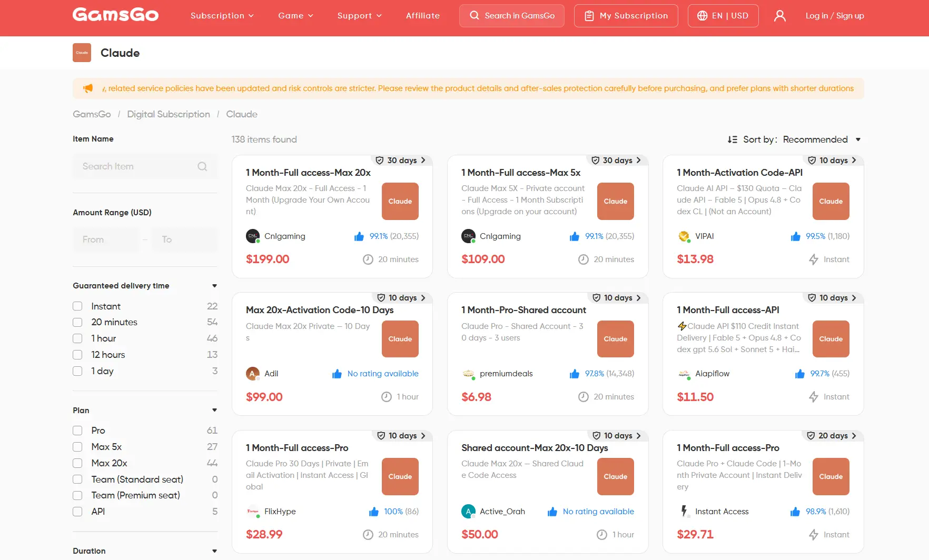This screenshot has width=929, height=560.
Task: Click the clock icon on the $99.00 card
Action: pyautogui.click(x=387, y=397)
